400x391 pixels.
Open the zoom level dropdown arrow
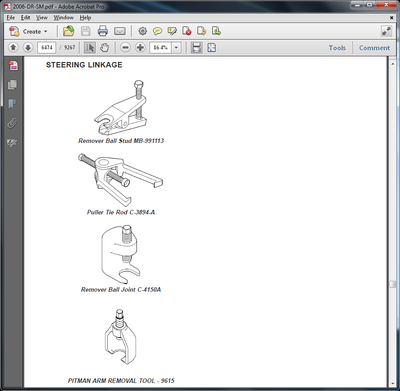pos(176,48)
